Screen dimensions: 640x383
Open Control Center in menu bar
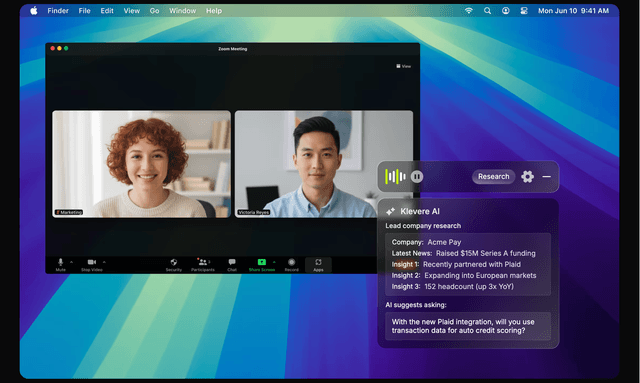(x=524, y=11)
